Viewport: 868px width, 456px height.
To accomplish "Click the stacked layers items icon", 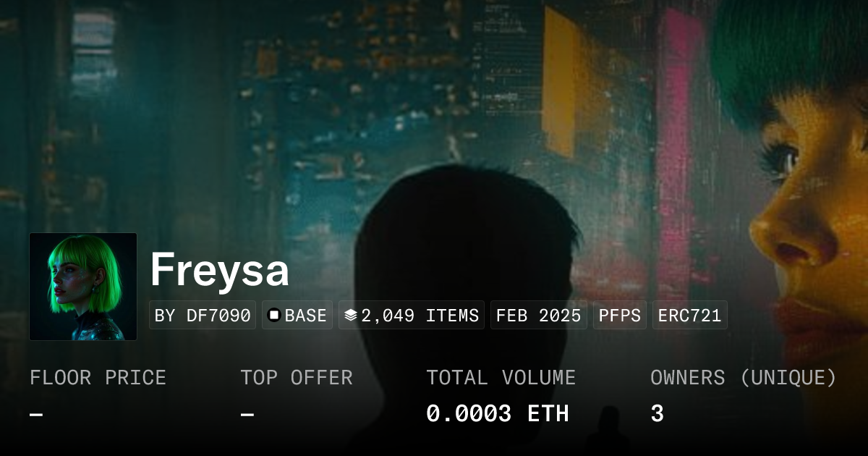I will point(351,316).
